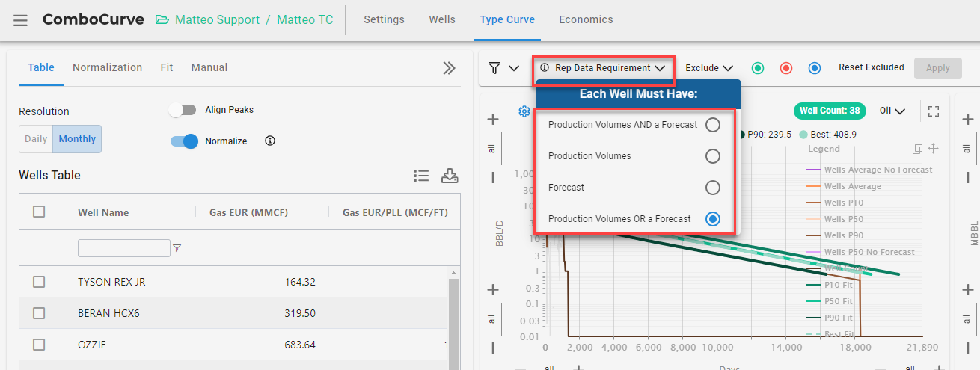Viewport: 980px width, 370px height.
Task: Set resolution to Monthly
Action: coord(77,139)
